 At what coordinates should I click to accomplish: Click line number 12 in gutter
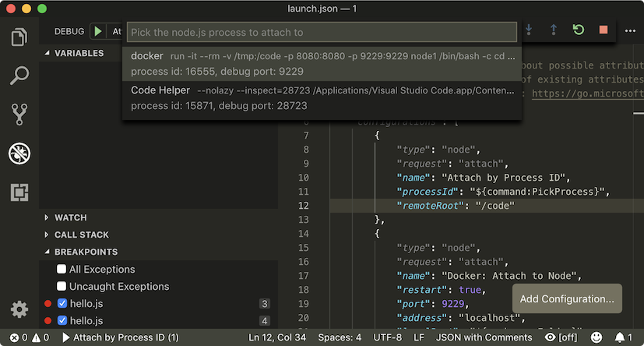[304, 206]
